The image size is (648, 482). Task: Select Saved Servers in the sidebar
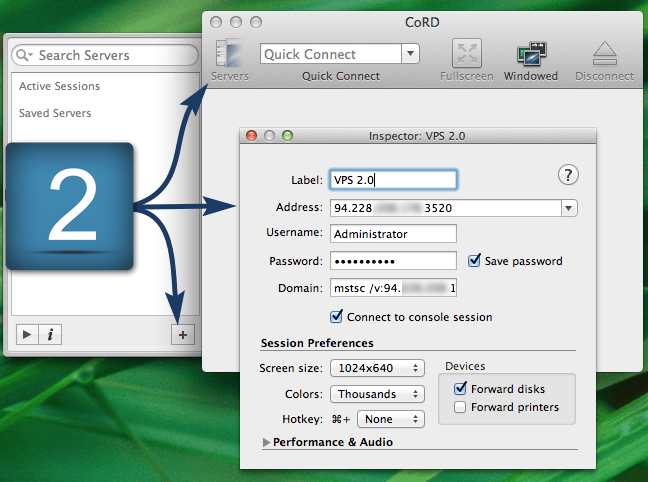pyautogui.click(x=55, y=113)
